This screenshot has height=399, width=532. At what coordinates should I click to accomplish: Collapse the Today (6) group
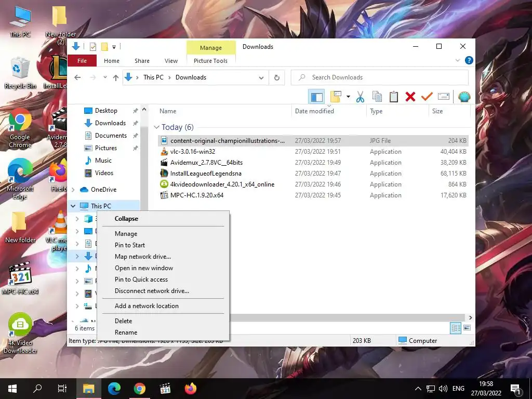point(156,127)
